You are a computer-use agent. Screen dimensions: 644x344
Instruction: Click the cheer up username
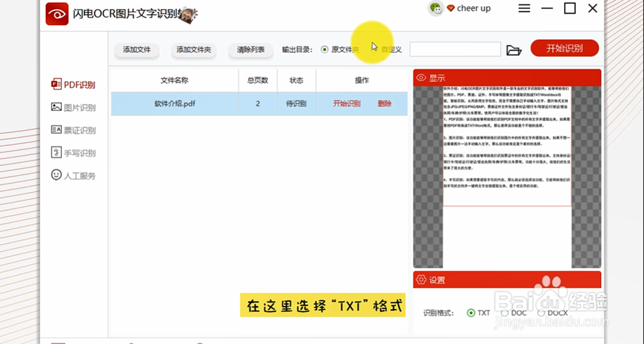coord(473,8)
